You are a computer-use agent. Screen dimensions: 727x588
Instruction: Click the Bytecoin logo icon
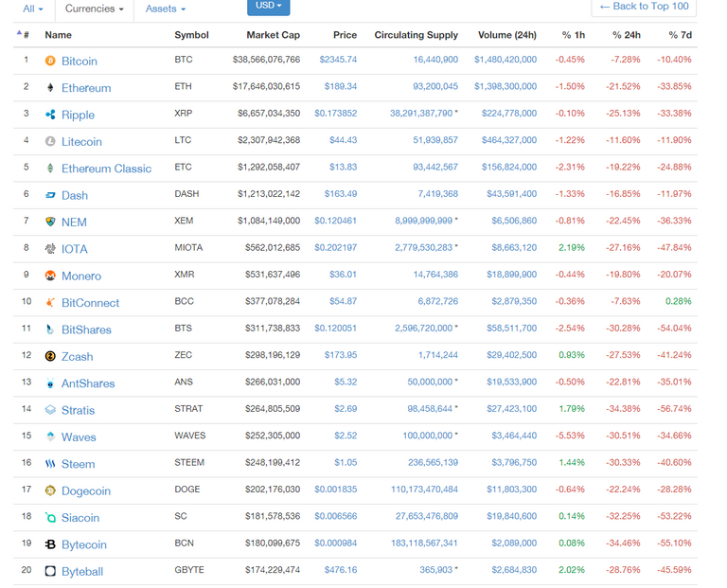pos(50,544)
